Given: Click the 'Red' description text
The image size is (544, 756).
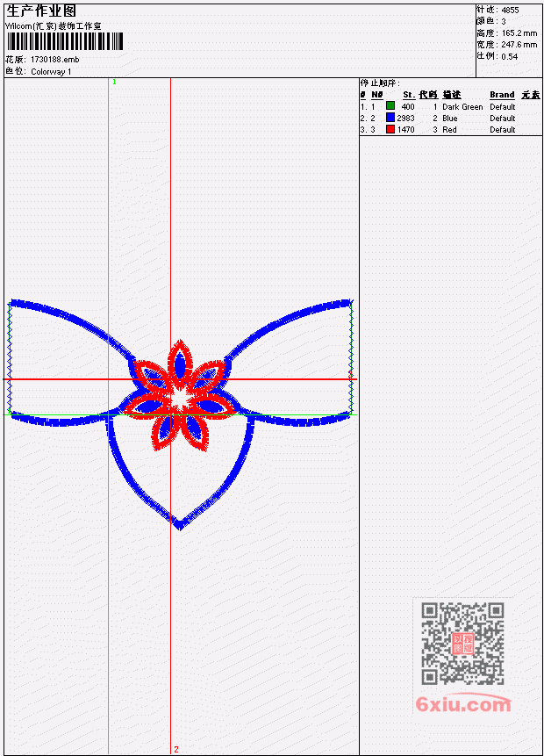Looking at the screenshot, I should tap(449, 130).
